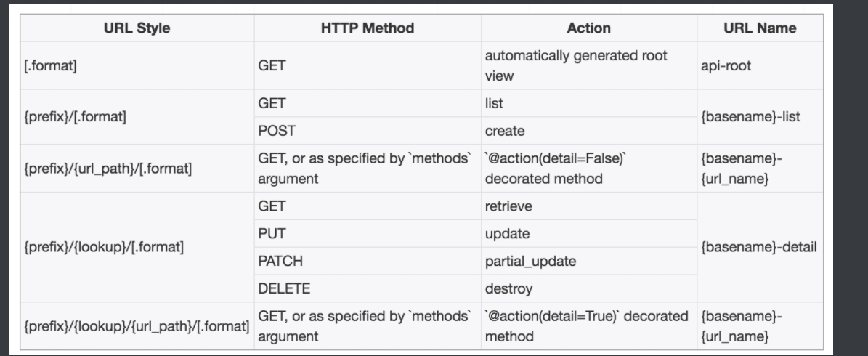Image resolution: width=868 pixels, height=356 pixels.
Task: Select the {prefix}/[.format] URL style cell
Action: pos(76,117)
